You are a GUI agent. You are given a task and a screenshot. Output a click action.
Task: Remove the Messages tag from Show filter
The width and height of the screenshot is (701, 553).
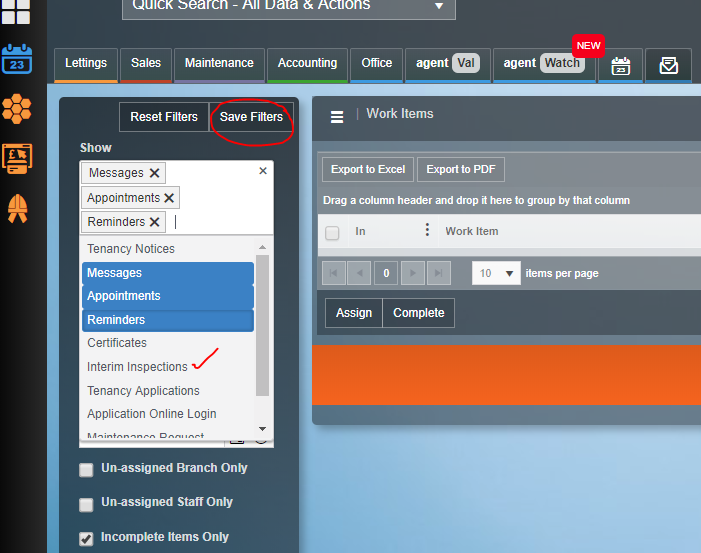[x=154, y=173]
